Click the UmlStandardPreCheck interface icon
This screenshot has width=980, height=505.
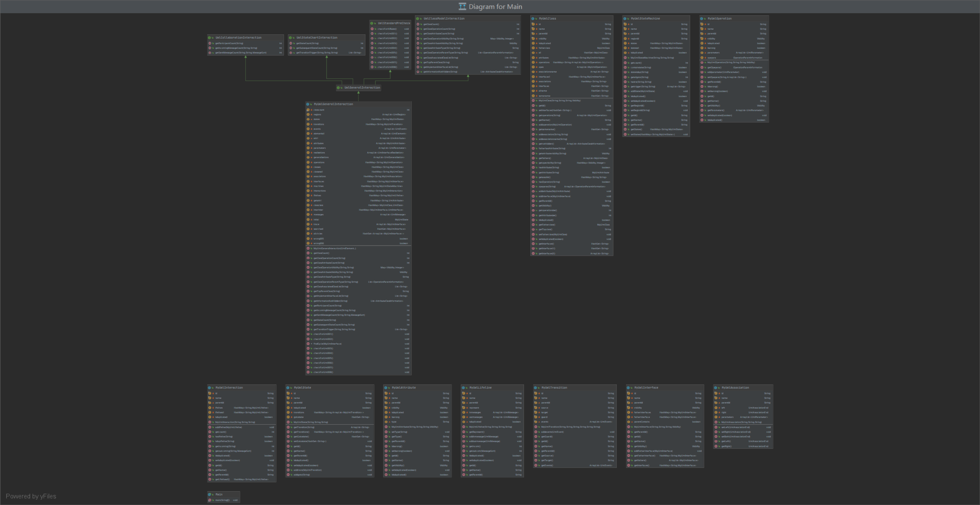point(372,23)
